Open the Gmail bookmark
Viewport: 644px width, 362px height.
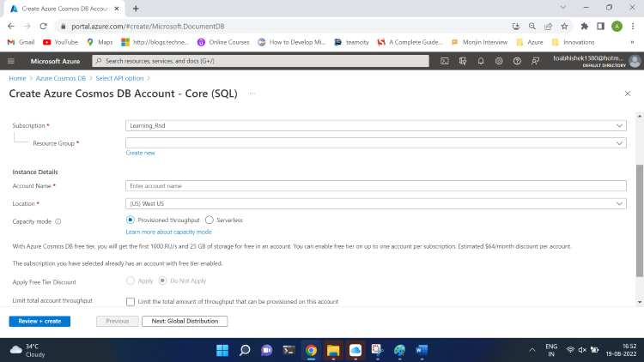point(21,42)
